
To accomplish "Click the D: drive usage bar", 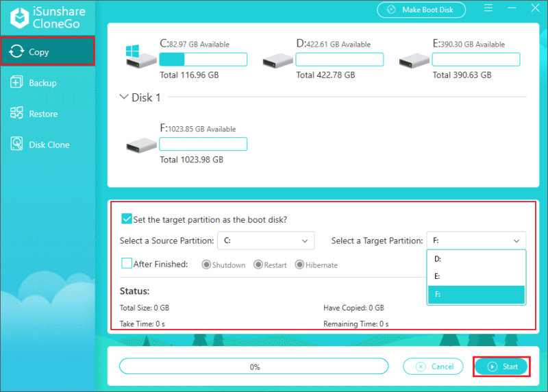I will 339,60.
